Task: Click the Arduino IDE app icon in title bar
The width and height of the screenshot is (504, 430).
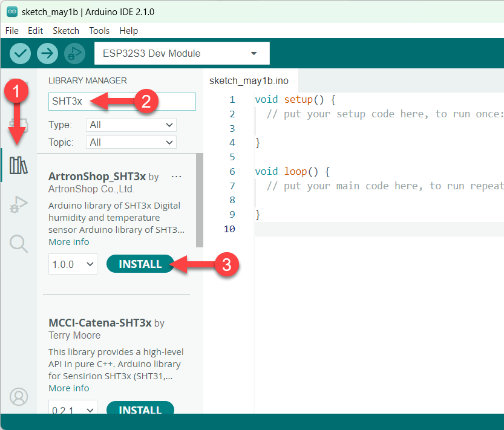Action: 12,12
